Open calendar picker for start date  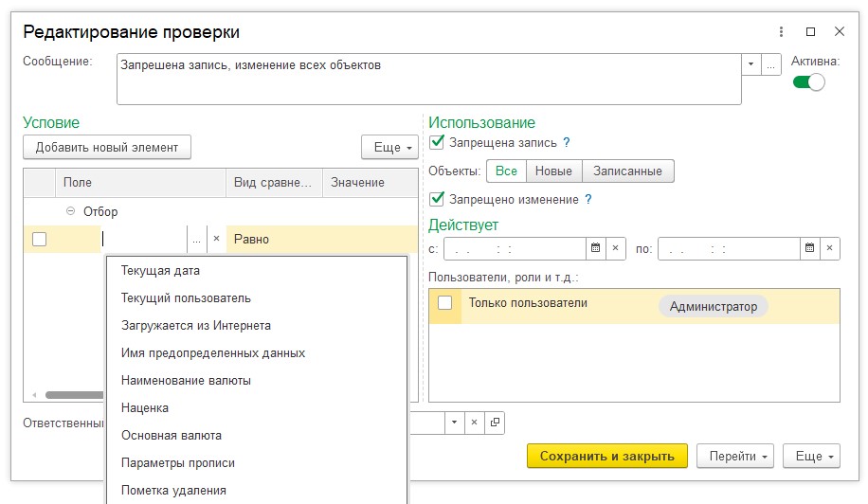tap(596, 248)
